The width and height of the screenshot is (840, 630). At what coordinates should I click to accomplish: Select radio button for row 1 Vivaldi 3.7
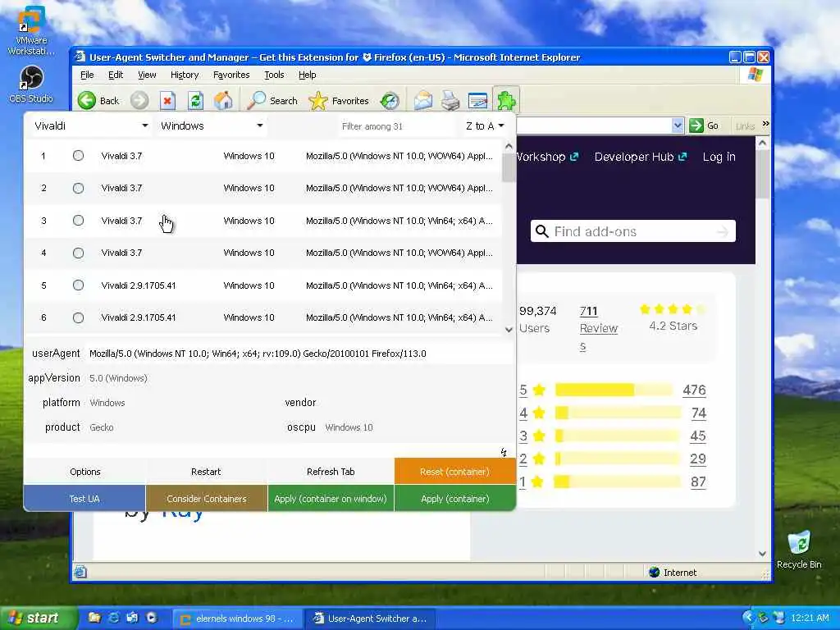click(78, 155)
